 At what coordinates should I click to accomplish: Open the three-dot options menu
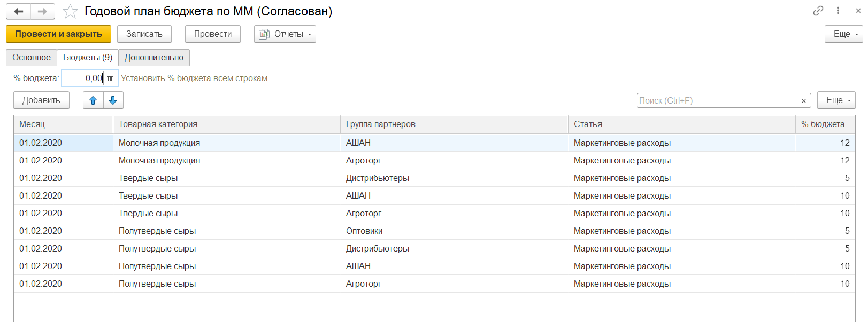pos(838,11)
